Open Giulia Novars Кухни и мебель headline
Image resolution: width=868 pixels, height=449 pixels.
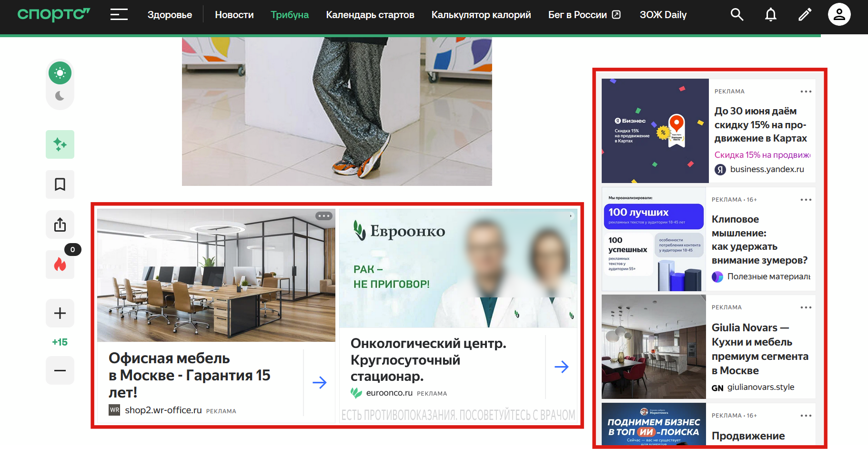[x=760, y=349]
